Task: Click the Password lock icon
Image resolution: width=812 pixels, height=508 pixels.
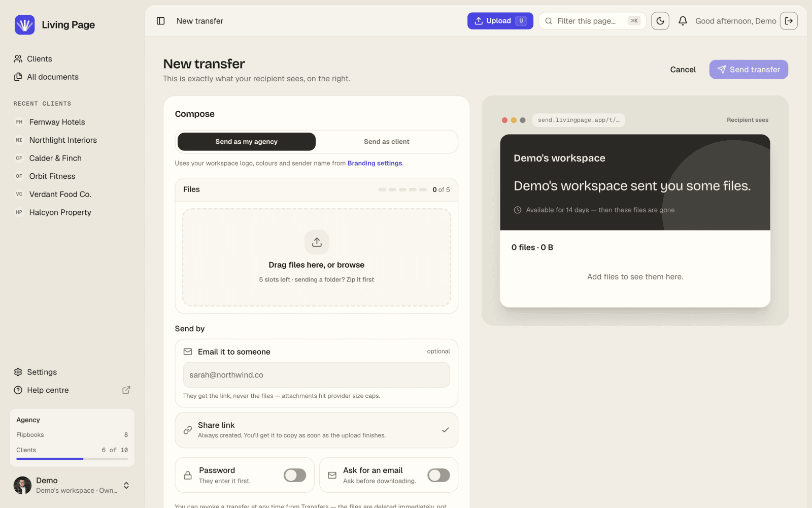Action: [x=188, y=475]
